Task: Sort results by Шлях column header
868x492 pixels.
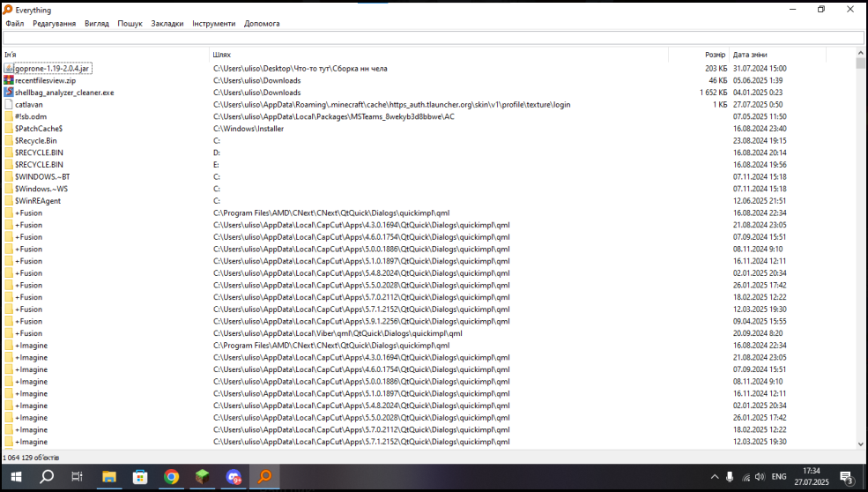Action: click(439, 55)
